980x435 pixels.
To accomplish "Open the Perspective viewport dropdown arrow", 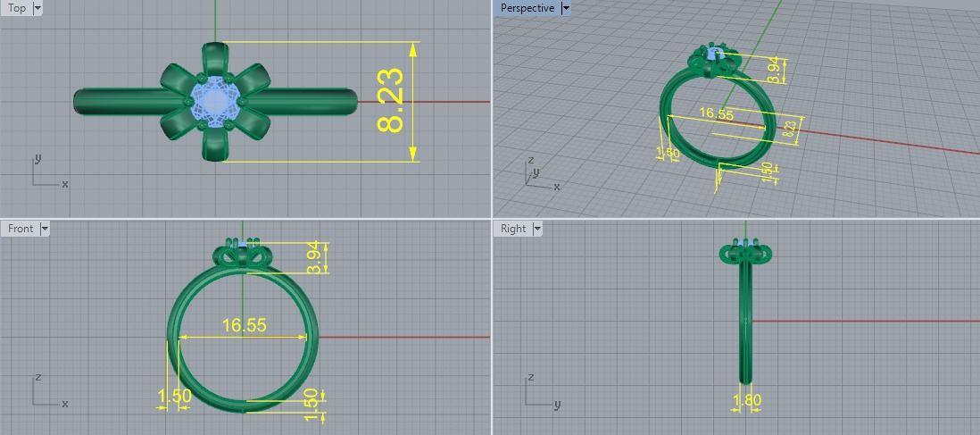I will 566,8.
